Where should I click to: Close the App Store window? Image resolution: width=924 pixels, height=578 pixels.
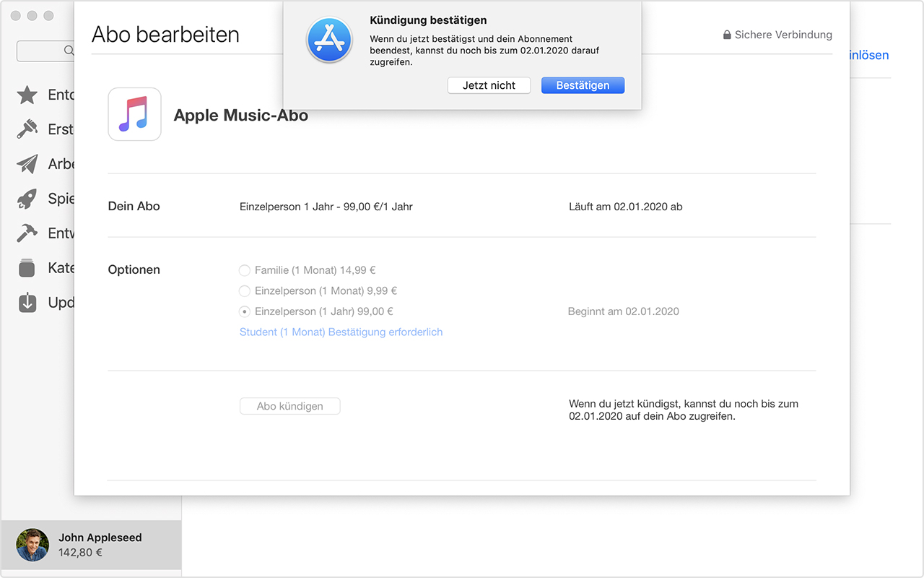[17, 16]
